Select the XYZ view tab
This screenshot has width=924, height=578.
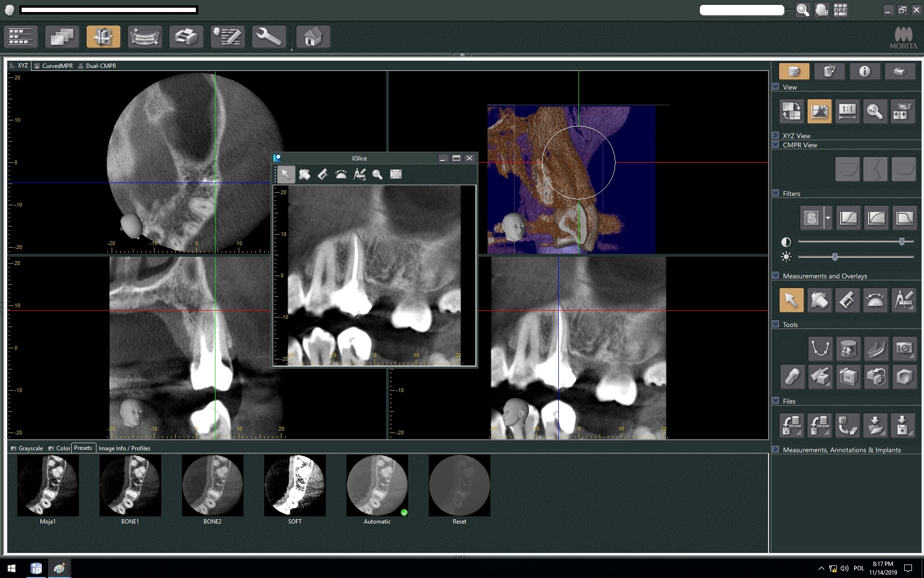pyautogui.click(x=19, y=66)
